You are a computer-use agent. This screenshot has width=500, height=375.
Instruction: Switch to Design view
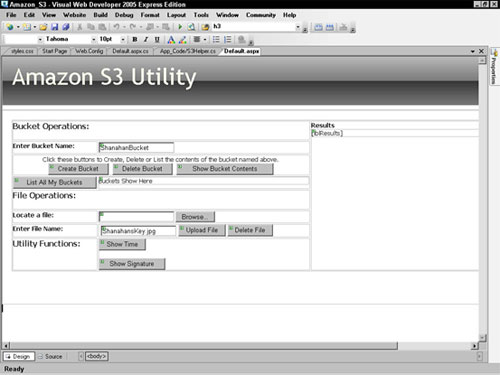click(19, 356)
